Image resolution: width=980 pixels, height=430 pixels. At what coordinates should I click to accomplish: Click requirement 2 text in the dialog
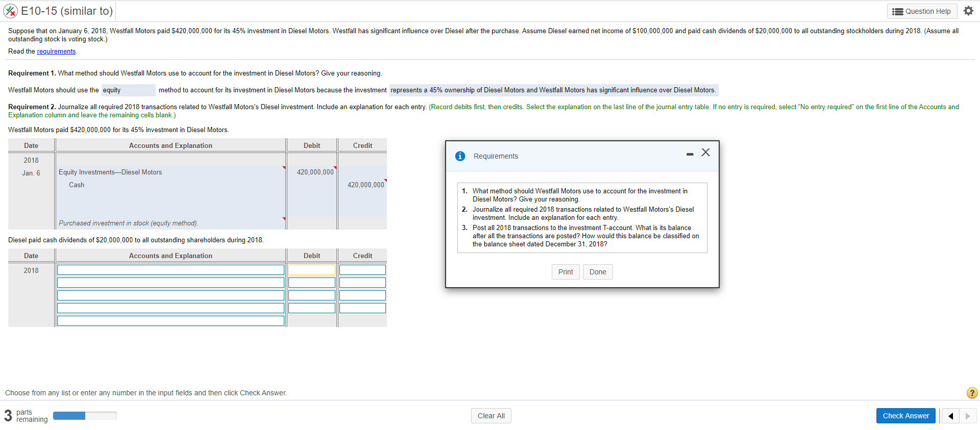(583, 214)
